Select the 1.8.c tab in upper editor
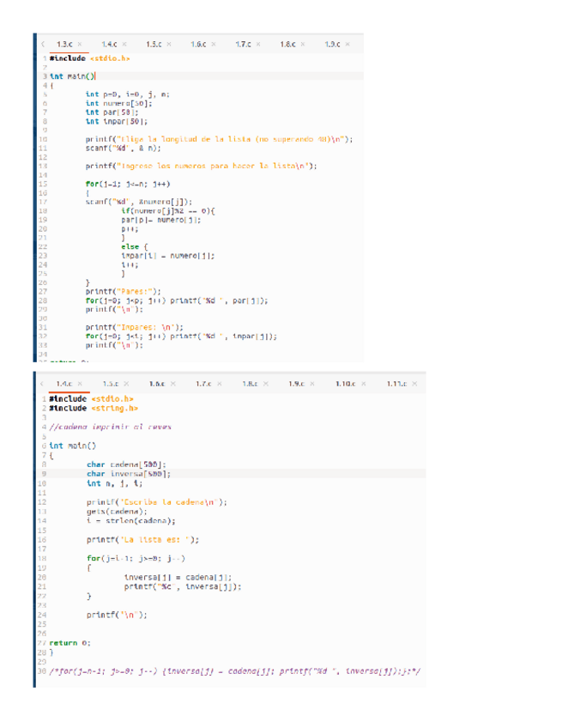This screenshot has width=562, height=728. pos(287,44)
